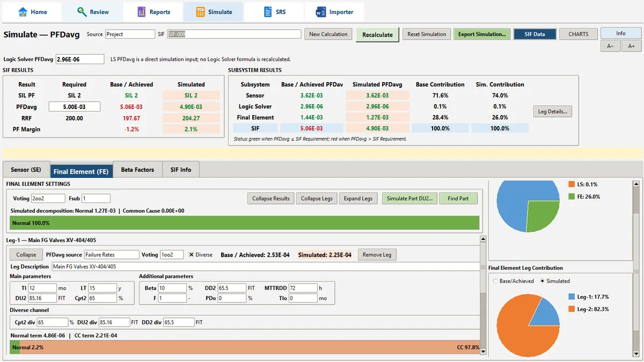Select the Base/Achieved radio button
The image size is (644, 362).
click(495, 281)
